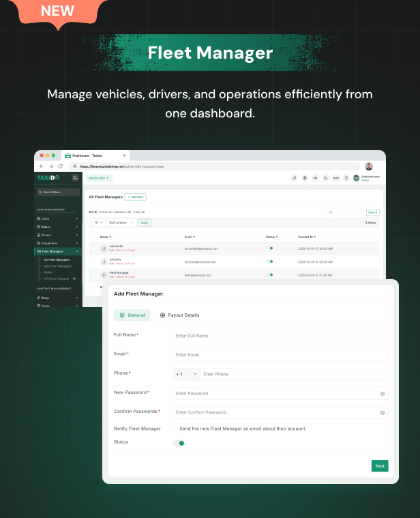420x518 pixels.
Task: Click the Janesmith J avatar
Action: [104, 248]
